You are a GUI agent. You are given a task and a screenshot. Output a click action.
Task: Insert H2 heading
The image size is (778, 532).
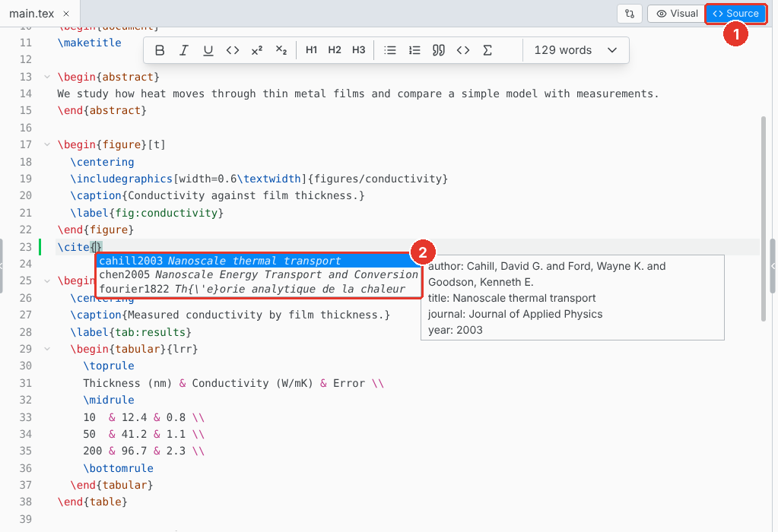coord(335,50)
